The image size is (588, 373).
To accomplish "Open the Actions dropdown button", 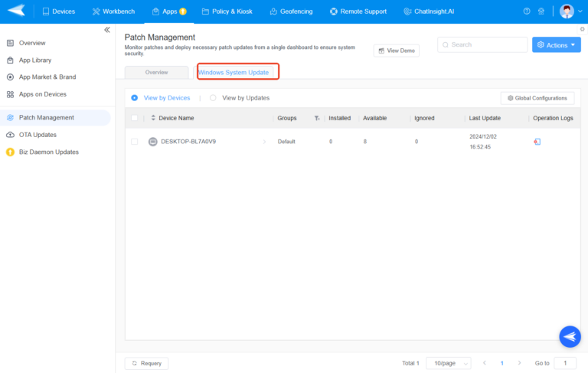I will click(x=556, y=45).
